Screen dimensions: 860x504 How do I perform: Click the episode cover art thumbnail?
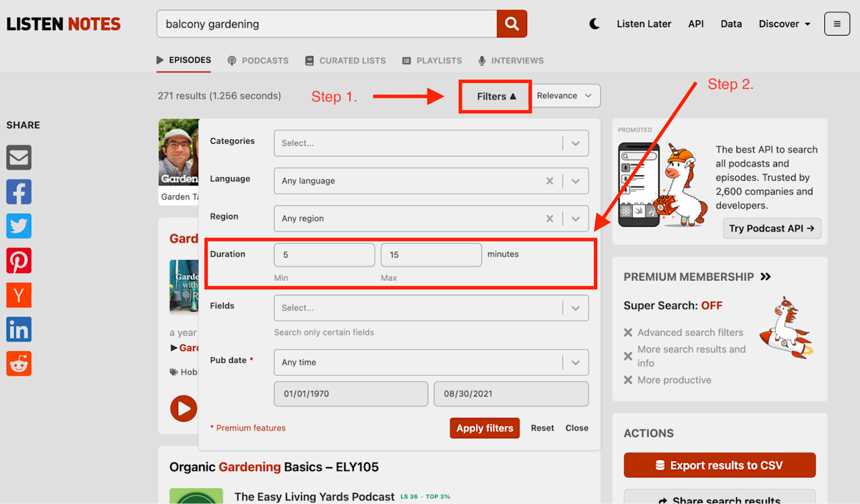pos(184,287)
